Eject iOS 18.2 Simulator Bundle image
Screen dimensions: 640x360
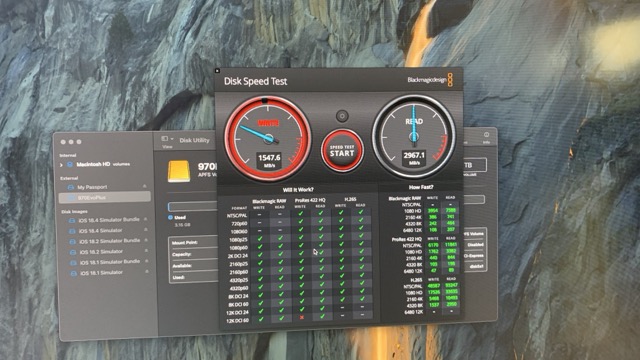tap(146, 240)
